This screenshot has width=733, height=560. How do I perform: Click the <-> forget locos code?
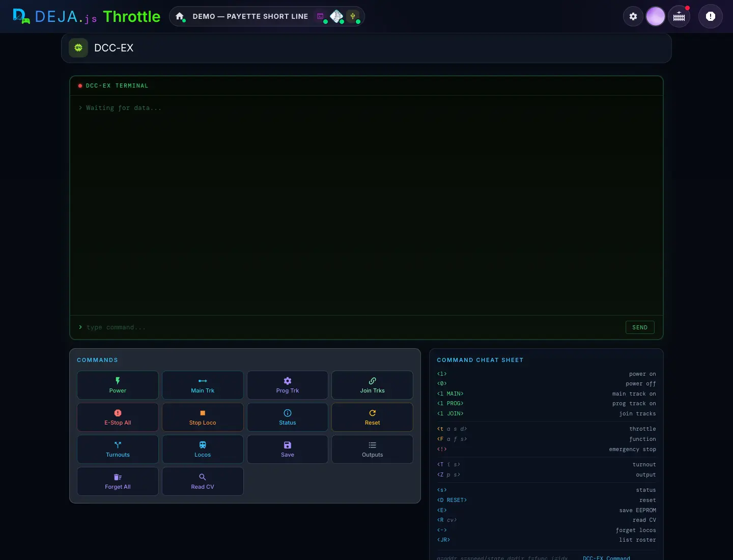442,530
